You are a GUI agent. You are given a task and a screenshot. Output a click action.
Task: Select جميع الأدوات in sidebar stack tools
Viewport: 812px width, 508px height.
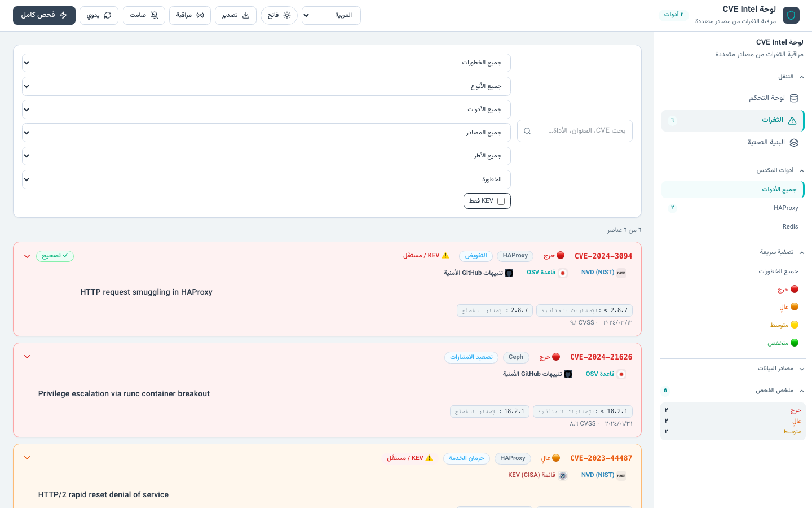pyautogui.click(x=733, y=190)
